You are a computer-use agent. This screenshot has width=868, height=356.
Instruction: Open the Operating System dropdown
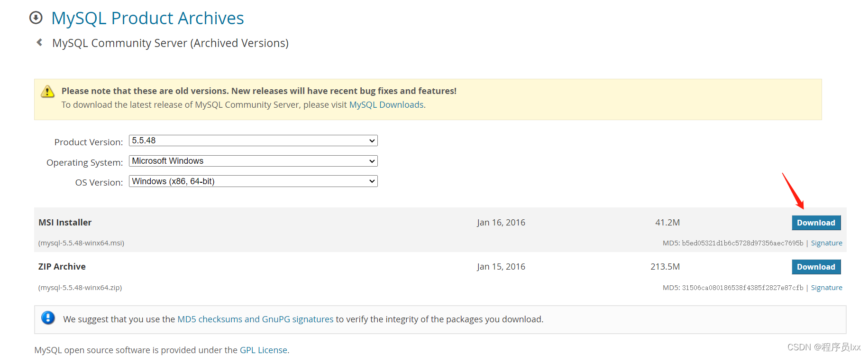(253, 161)
